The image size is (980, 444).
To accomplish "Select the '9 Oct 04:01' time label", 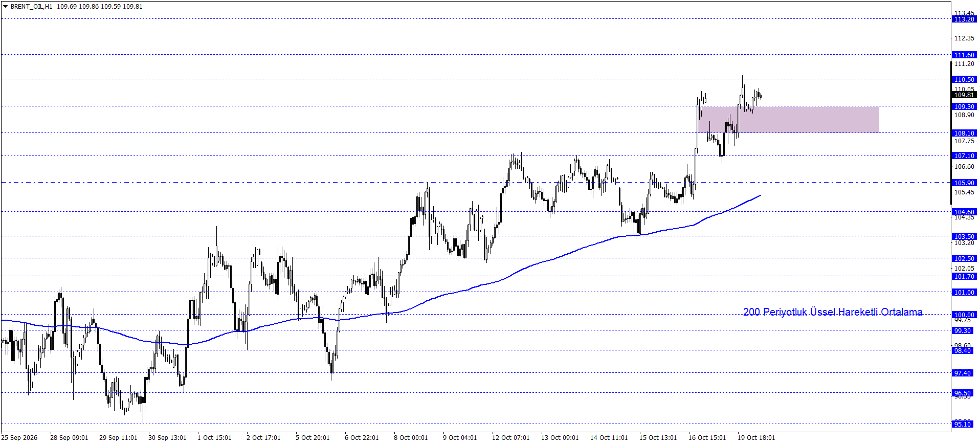I will click(x=460, y=438).
